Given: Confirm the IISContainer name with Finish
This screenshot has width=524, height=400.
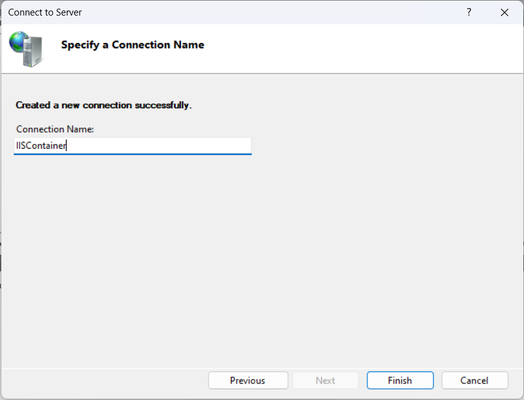Looking at the screenshot, I should tap(400, 380).
